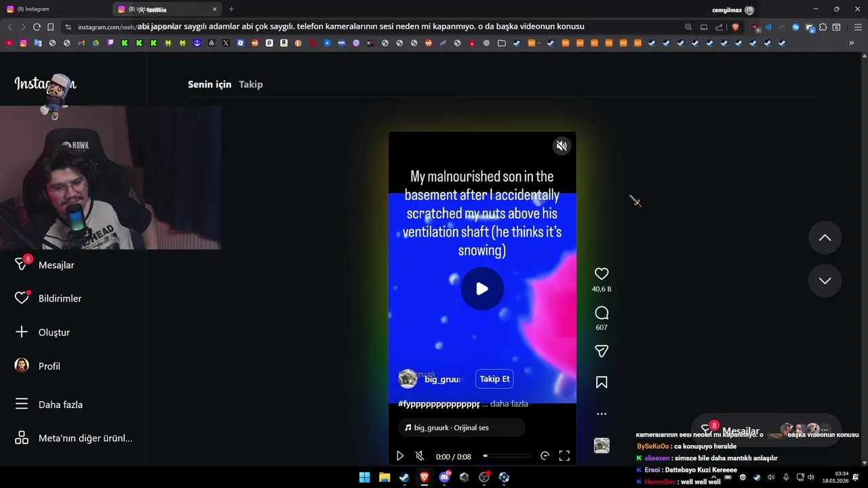Go back with the browser back arrow
This screenshot has width=868, height=488.
pos(9,27)
